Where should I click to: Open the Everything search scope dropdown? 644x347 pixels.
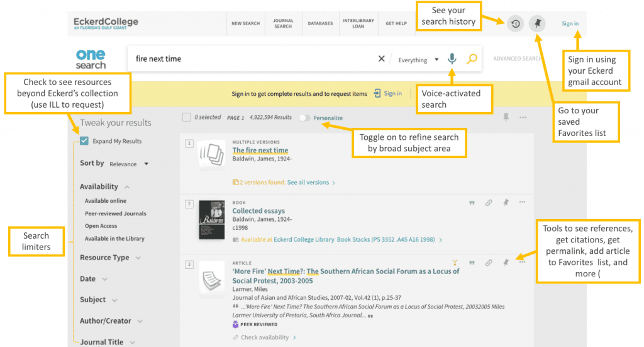point(418,60)
